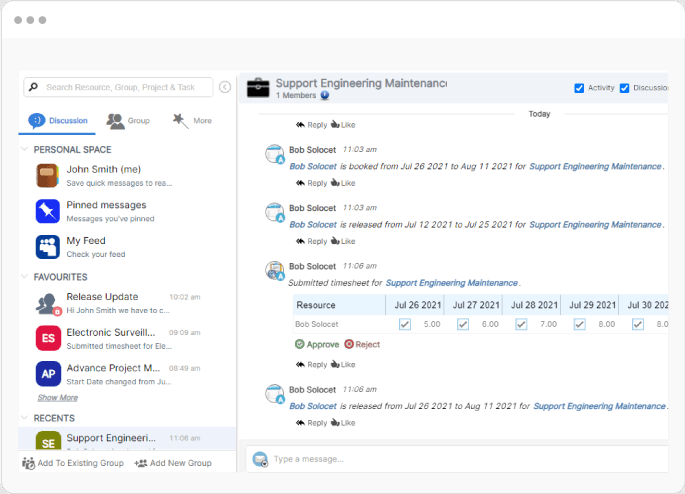The image size is (685, 494).
Task: Click the Search Resource, Group, Project & Task field
Action: (118, 87)
